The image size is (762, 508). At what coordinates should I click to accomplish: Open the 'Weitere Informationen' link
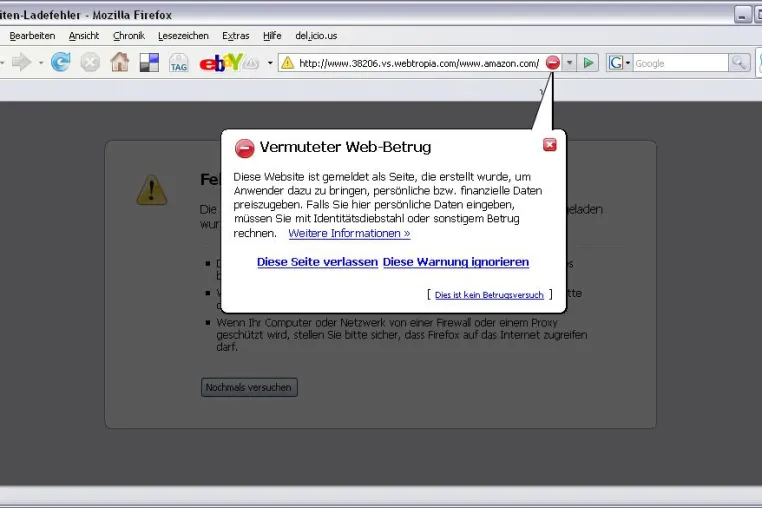349,233
